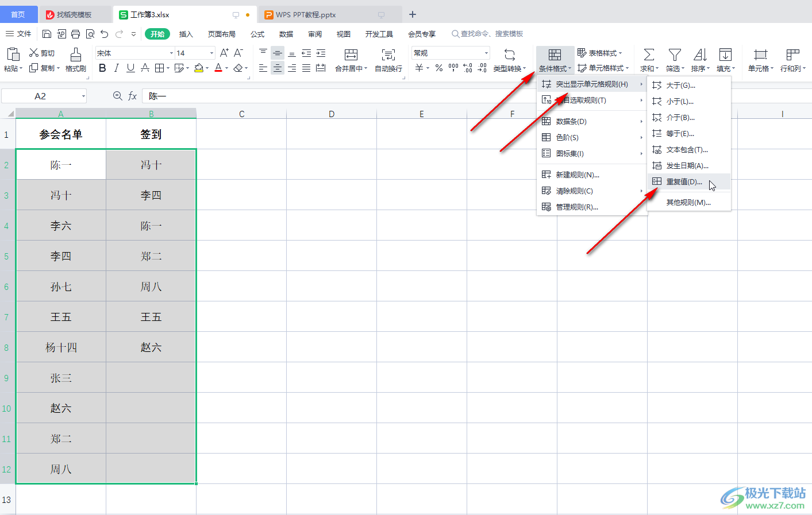Expand the fill color dropdown arrow
This screenshot has height=515, width=812.
pos(207,68)
